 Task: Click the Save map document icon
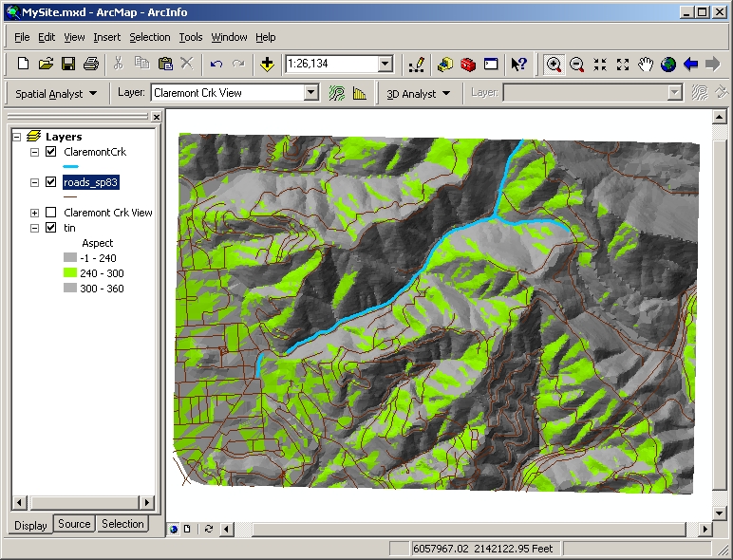coord(68,65)
